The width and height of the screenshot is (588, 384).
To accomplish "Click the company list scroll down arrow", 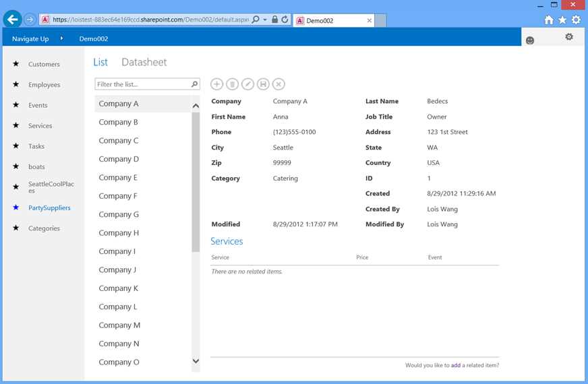I will click(196, 361).
